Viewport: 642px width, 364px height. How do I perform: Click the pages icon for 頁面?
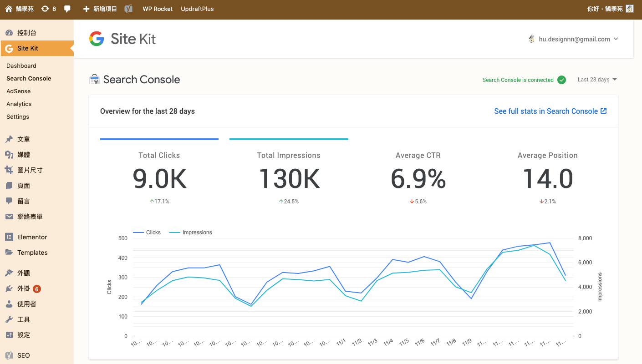(x=9, y=186)
